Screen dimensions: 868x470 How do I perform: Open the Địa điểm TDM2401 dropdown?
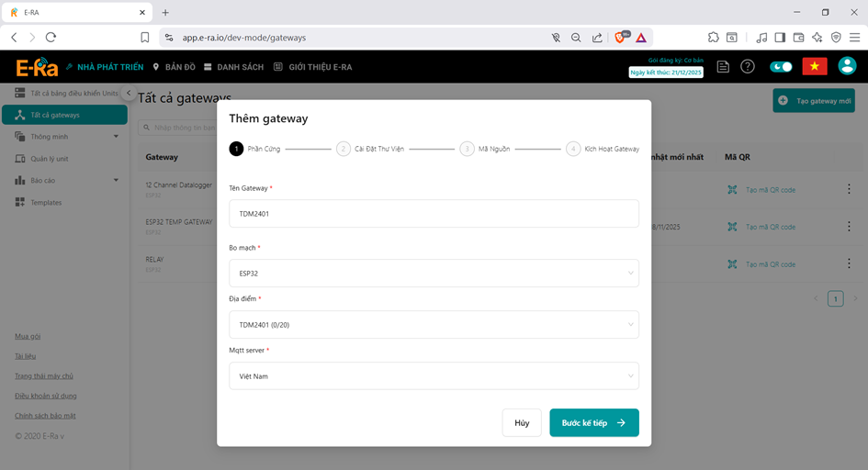point(434,324)
